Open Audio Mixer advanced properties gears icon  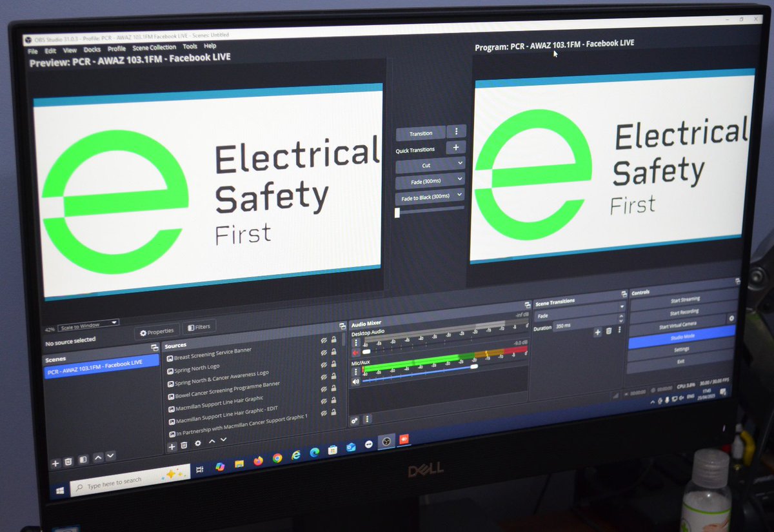(355, 420)
